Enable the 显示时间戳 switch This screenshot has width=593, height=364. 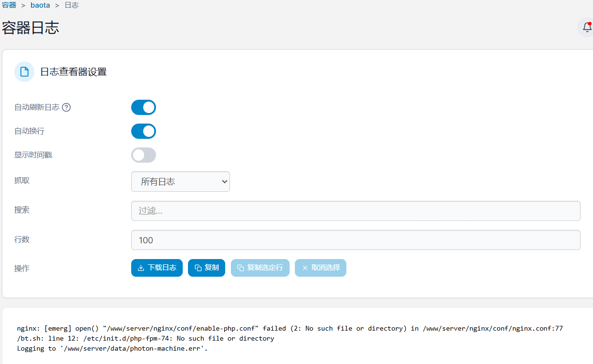coord(144,155)
